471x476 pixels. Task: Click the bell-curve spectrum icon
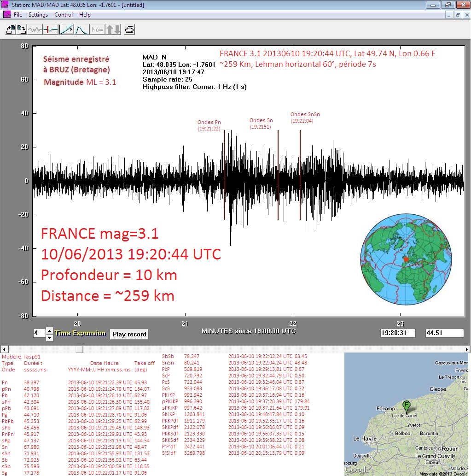pos(81,29)
